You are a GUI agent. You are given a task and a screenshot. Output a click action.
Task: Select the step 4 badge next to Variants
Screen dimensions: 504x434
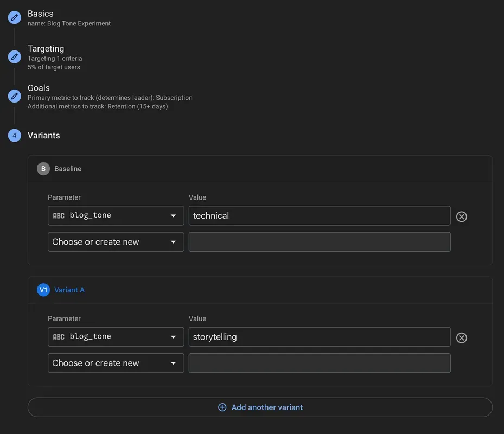[14, 135]
